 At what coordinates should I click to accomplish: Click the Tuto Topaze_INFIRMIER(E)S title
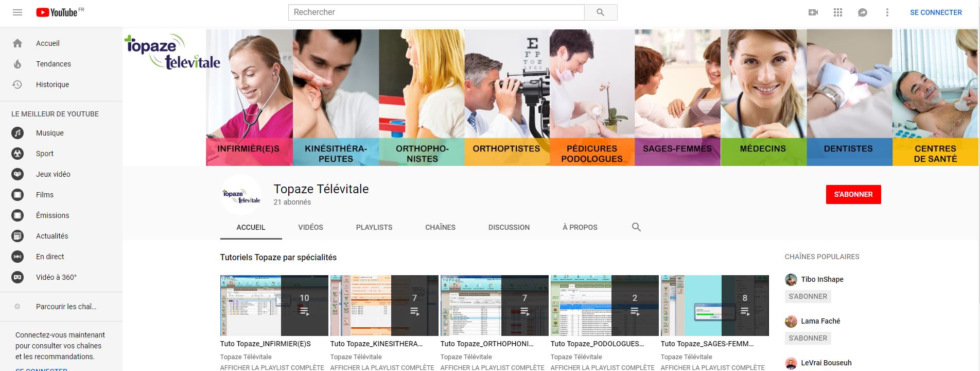266,344
